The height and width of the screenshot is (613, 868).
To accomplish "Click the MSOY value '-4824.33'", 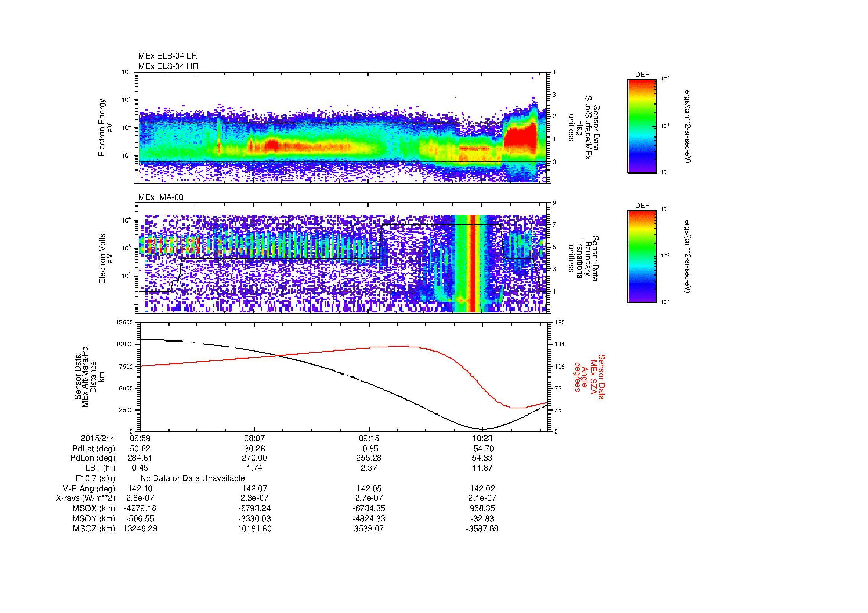I will [369, 518].
